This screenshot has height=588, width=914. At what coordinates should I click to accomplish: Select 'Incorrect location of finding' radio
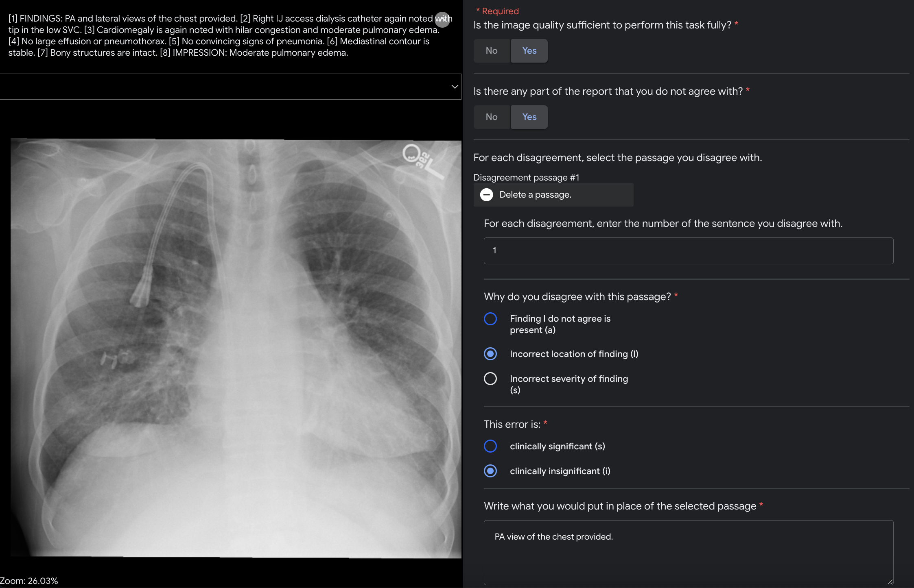click(490, 354)
